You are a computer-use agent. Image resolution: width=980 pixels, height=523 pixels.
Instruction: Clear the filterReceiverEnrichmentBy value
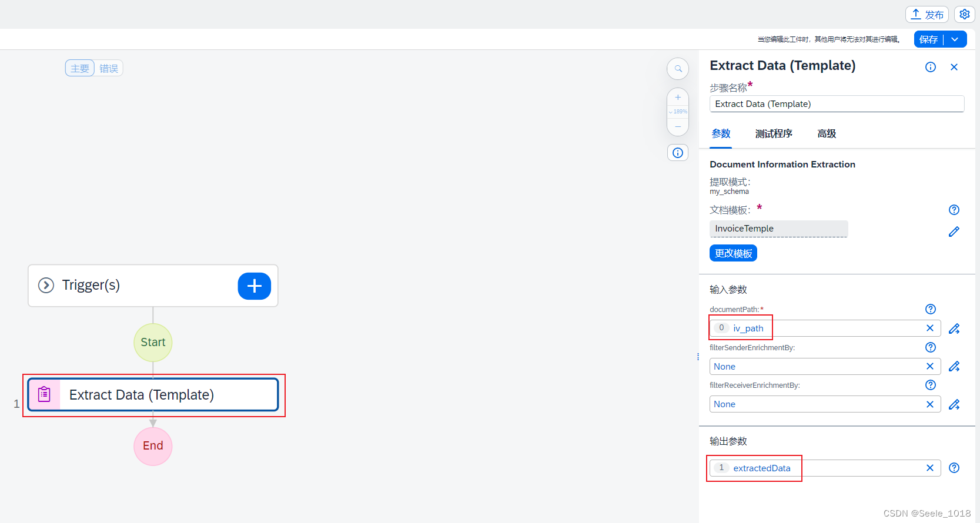tap(930, 404)
